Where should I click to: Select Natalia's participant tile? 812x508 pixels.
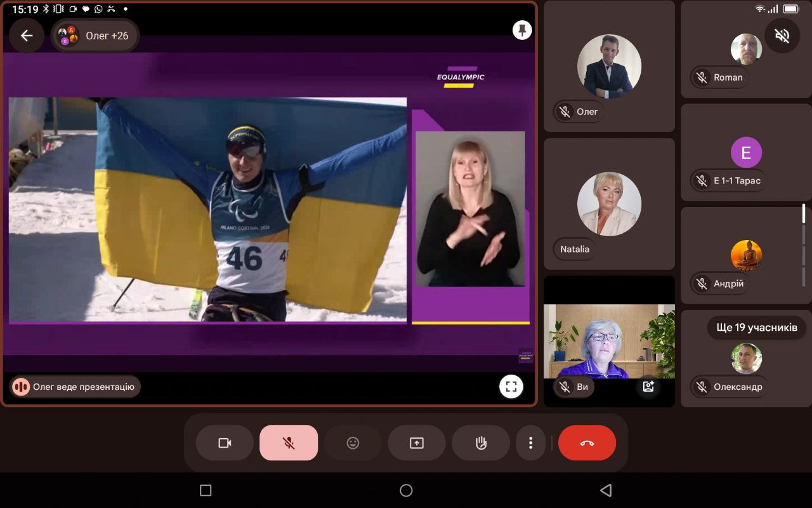(609, 204)
